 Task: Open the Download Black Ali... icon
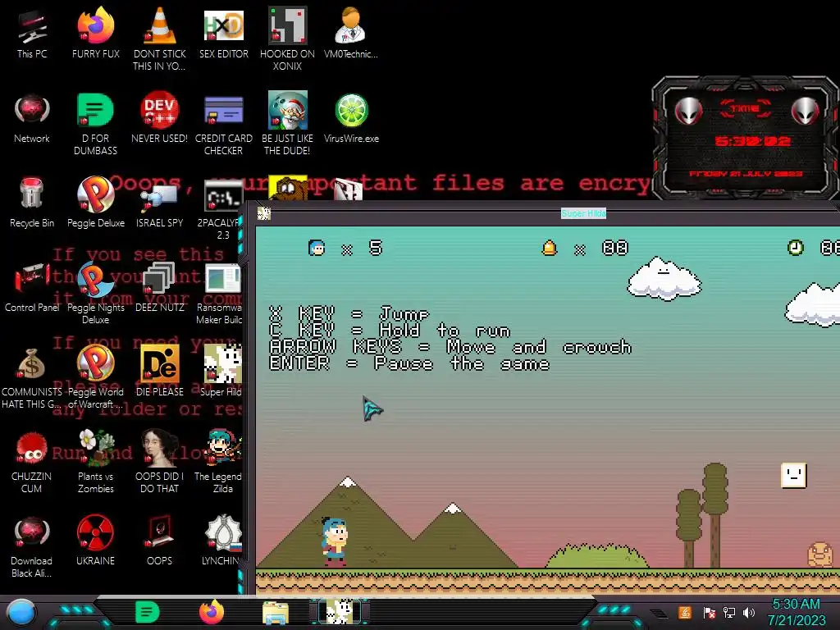tap(32, 547)
